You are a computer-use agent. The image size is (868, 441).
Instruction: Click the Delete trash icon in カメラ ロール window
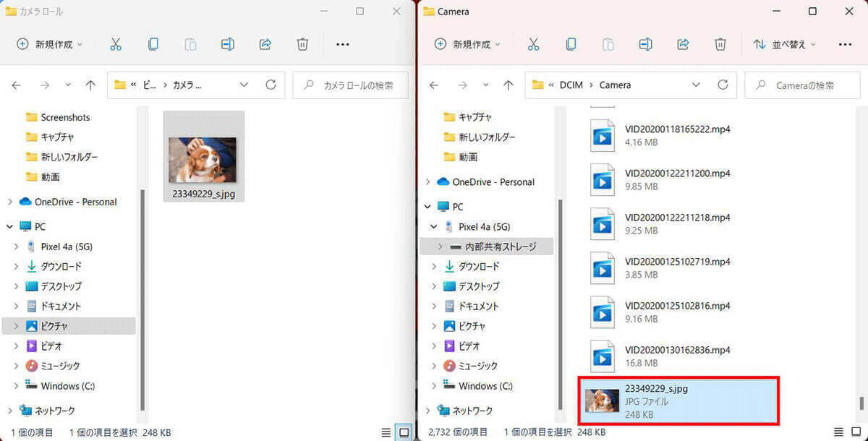tap(302, 44)
